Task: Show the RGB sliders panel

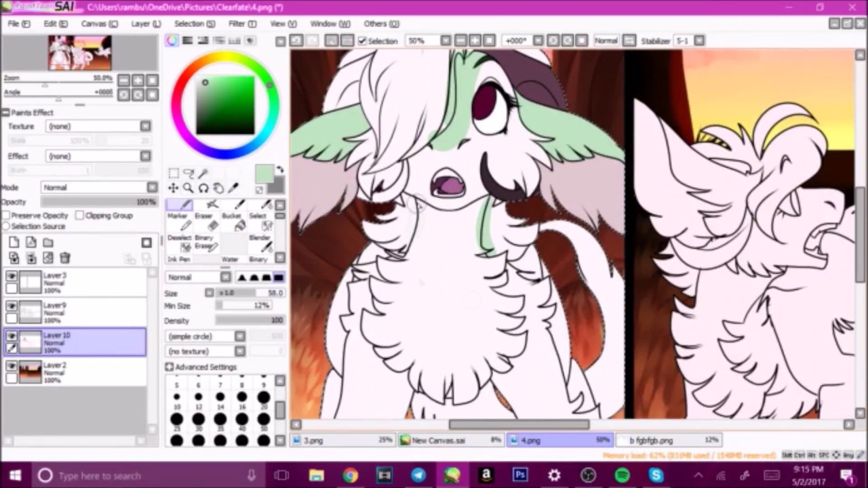Action: click(188, 41)
